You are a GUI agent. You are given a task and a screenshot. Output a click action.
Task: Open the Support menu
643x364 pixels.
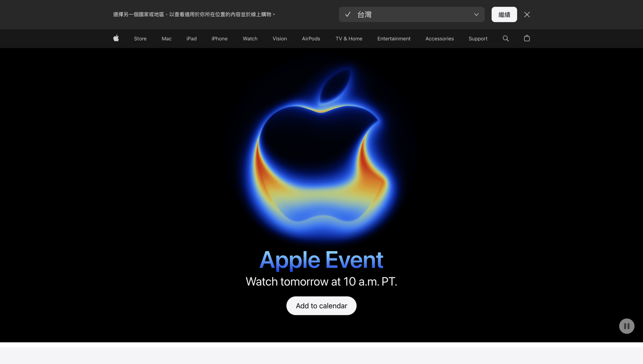[x=478, y=39]
